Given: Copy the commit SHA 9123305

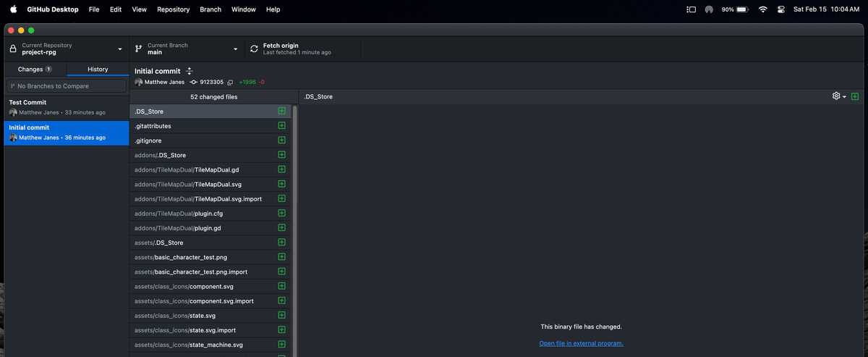Looking at the screenshot, I should pos(230,83).
